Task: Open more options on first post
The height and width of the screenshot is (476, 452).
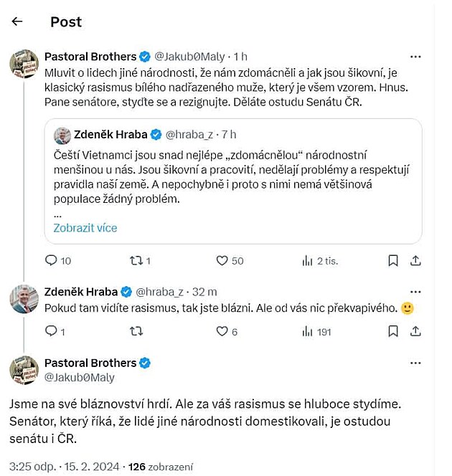Action: [x=415, y=56]
